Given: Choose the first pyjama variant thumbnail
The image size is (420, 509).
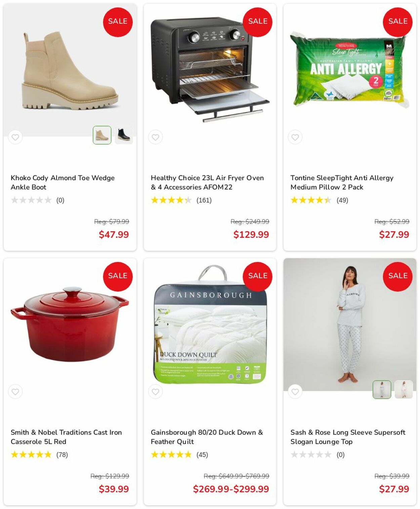Looking at the screenshot, I should pyautogui.click(x=382, y=390).
